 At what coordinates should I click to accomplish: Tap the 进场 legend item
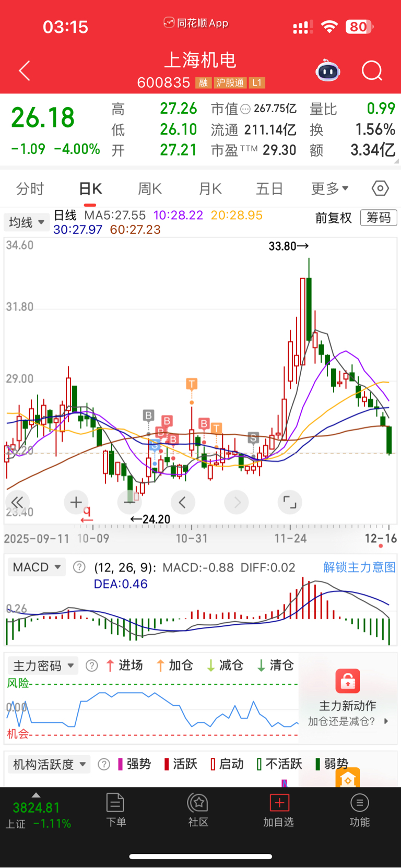[x=124, y=665]
